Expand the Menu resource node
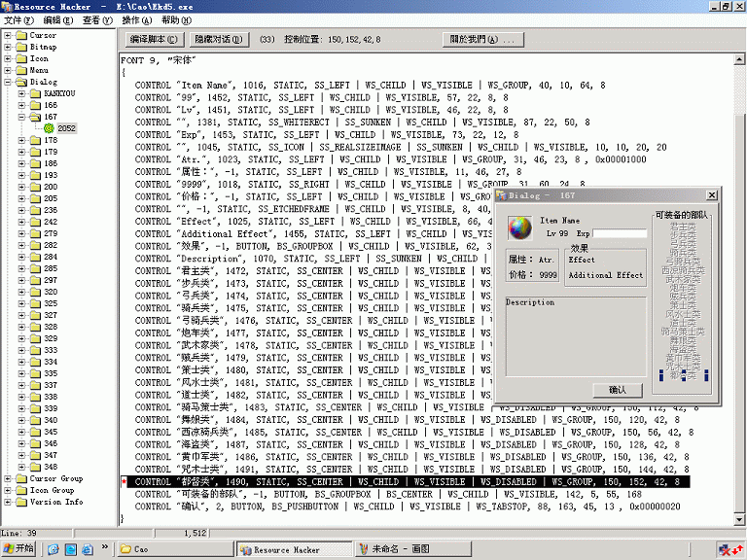 pos(8,70)
